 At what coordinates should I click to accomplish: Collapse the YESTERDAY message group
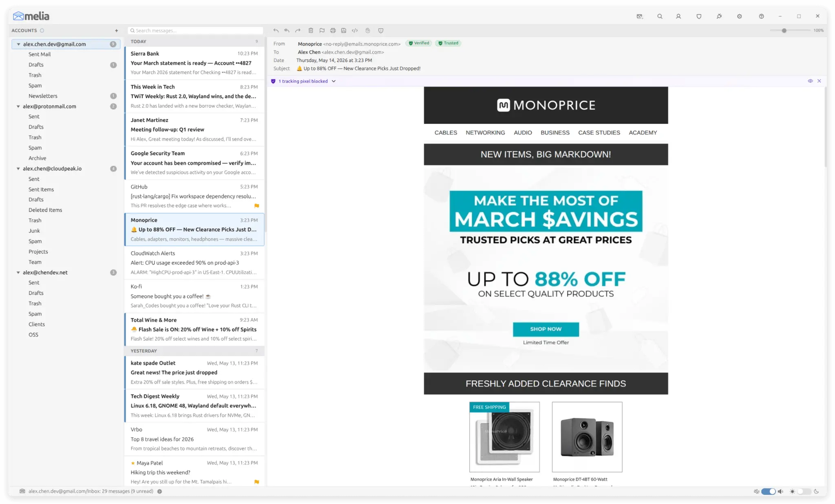(194, 351)
